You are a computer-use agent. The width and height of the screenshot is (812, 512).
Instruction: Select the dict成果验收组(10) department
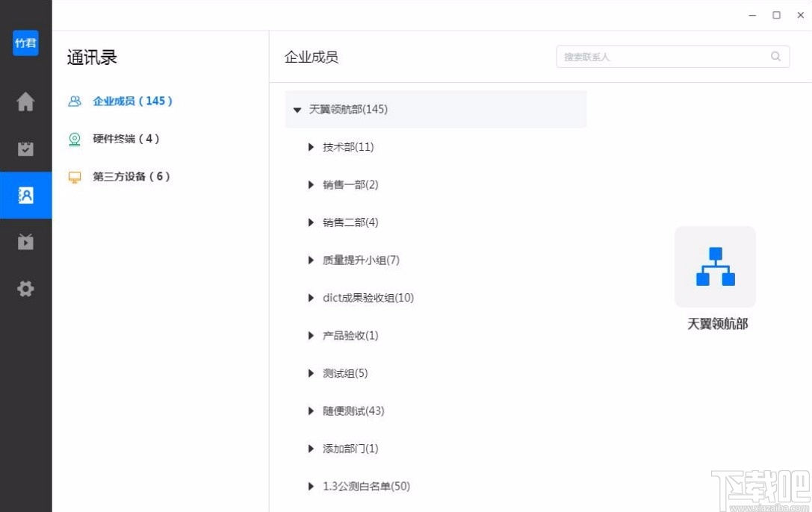click(368, 298)
